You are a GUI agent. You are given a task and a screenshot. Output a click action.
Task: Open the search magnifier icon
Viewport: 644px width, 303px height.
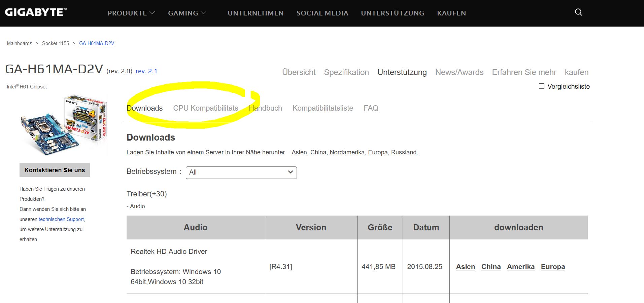[578, 12]
